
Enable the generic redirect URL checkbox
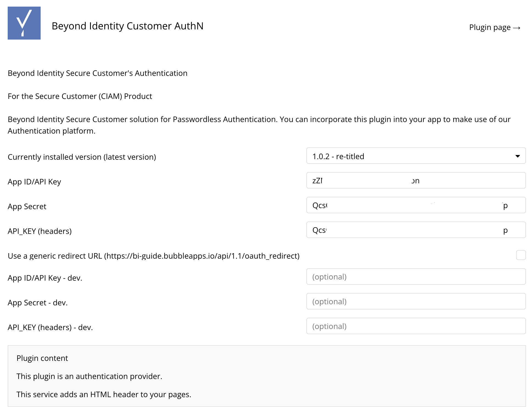(521, 255)
